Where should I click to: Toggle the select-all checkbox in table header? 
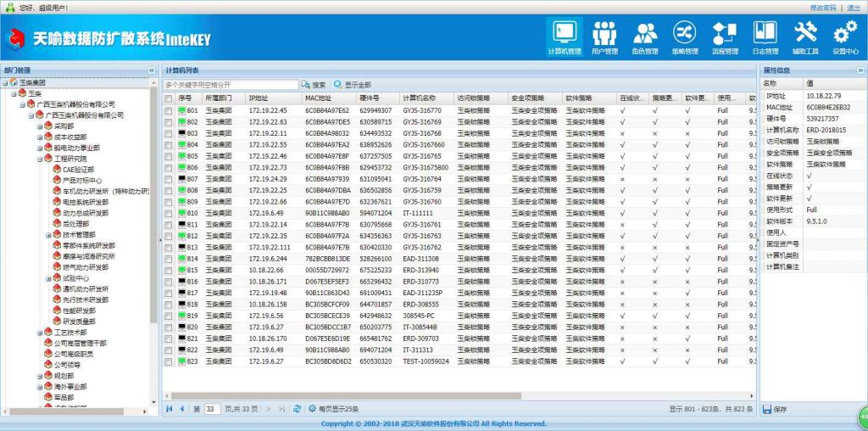tap(169, 98)
